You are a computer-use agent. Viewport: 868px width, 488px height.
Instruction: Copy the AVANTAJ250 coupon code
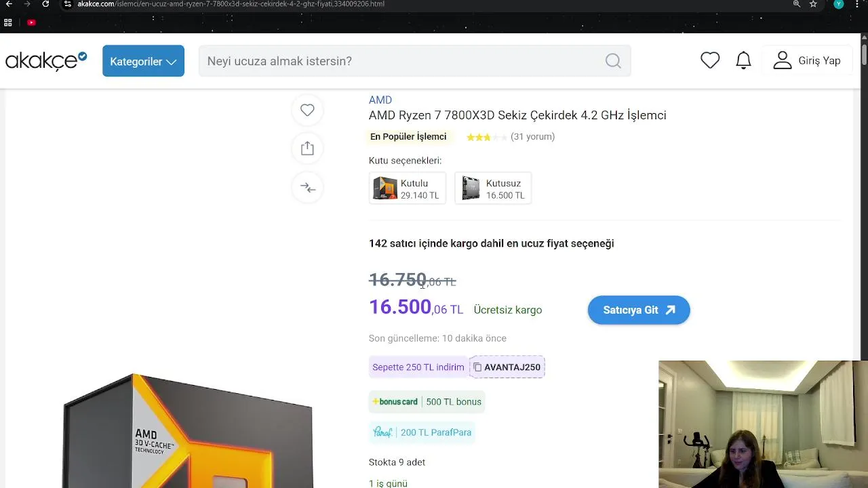tap(507, 367)
